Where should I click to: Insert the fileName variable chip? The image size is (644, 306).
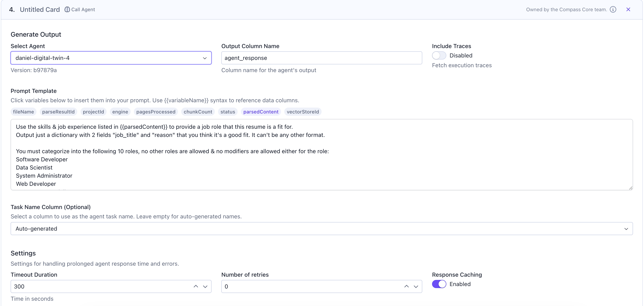[x=23, y=112]
